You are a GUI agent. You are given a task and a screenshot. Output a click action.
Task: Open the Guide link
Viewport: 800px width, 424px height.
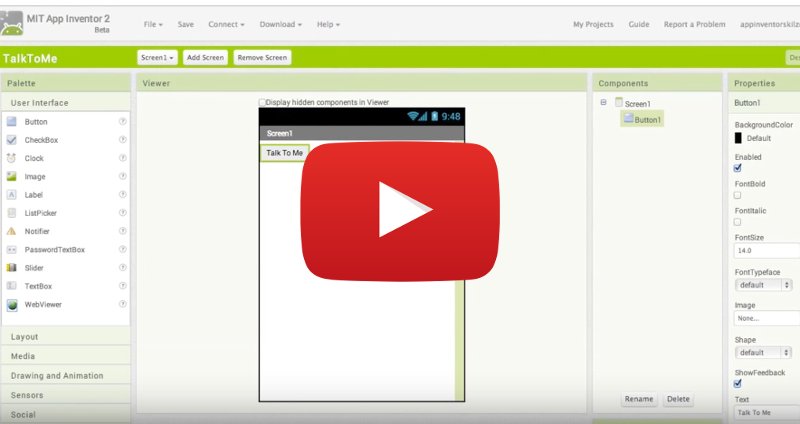pyautogui.click(x=639, y=24)
